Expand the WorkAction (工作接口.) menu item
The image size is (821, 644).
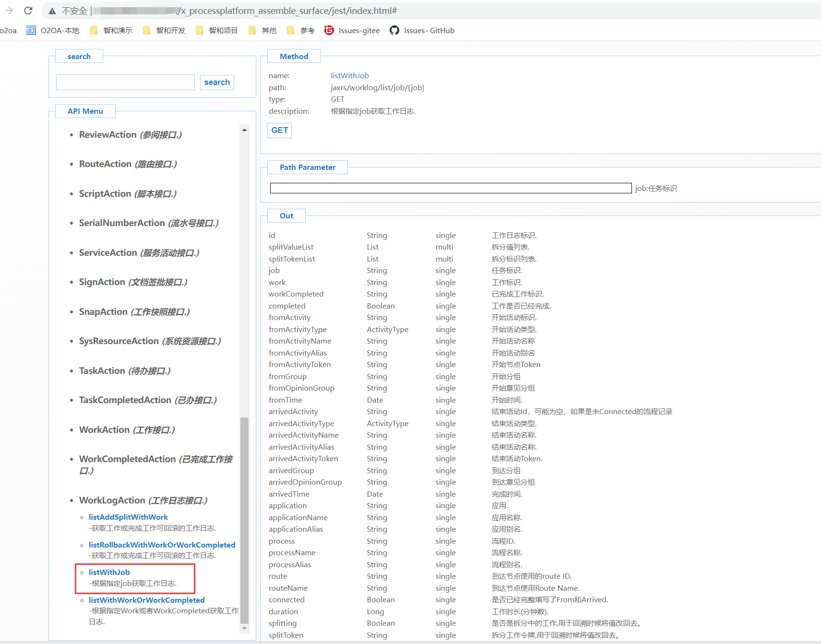point(127,430)
